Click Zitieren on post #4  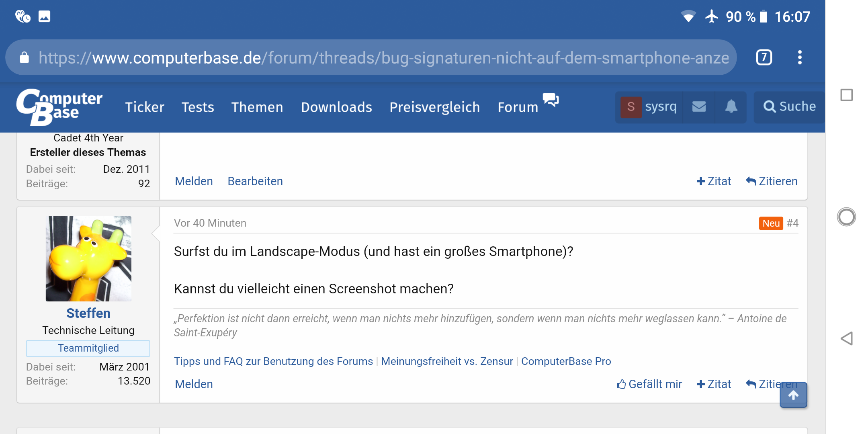coord(764,384)
